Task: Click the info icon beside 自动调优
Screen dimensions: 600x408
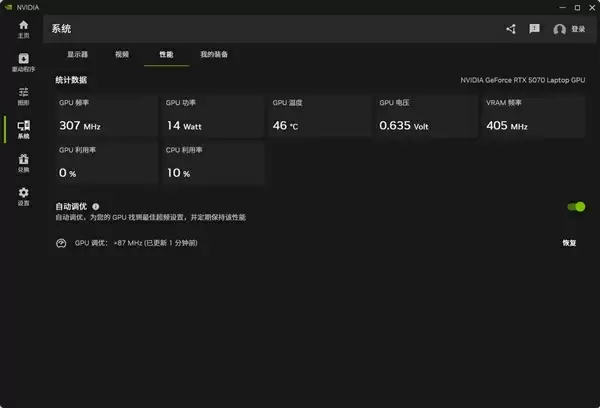Action: point(96,206)
